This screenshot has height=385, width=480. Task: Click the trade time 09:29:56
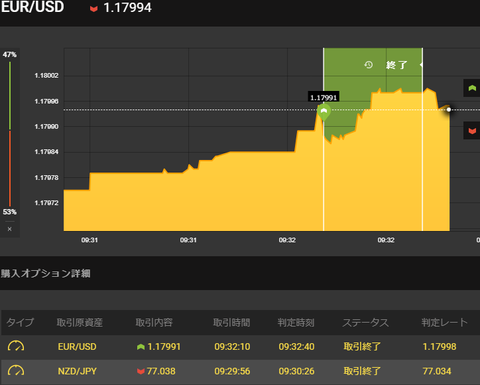pos(232,371)
